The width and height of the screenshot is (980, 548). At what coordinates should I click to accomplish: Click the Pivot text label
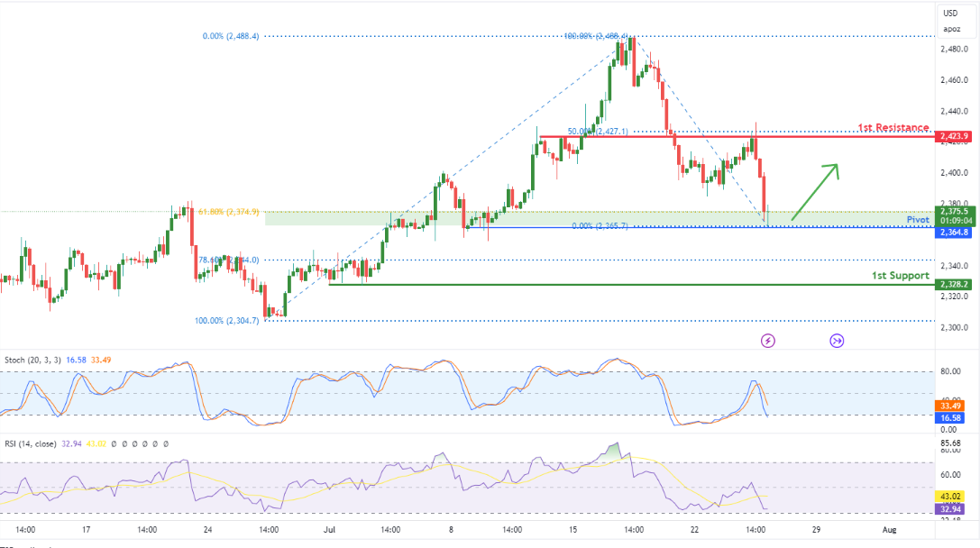[918, 220]
